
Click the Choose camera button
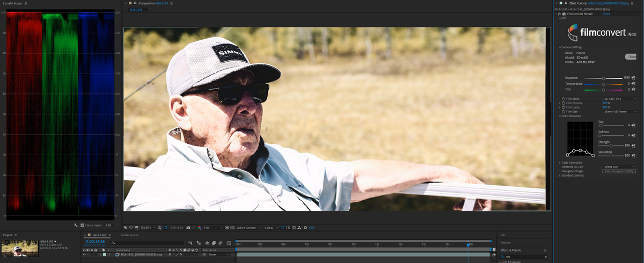pos(631,56)
